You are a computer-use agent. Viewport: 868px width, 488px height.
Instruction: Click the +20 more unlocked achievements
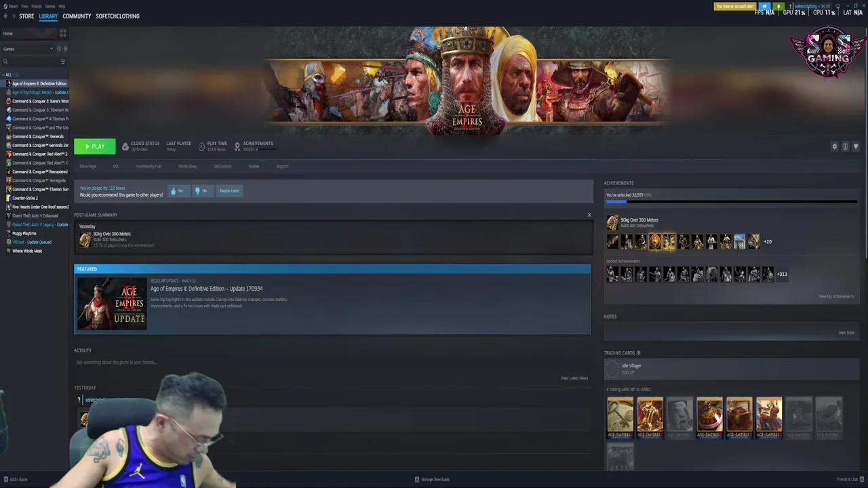[x=768, y=241]
